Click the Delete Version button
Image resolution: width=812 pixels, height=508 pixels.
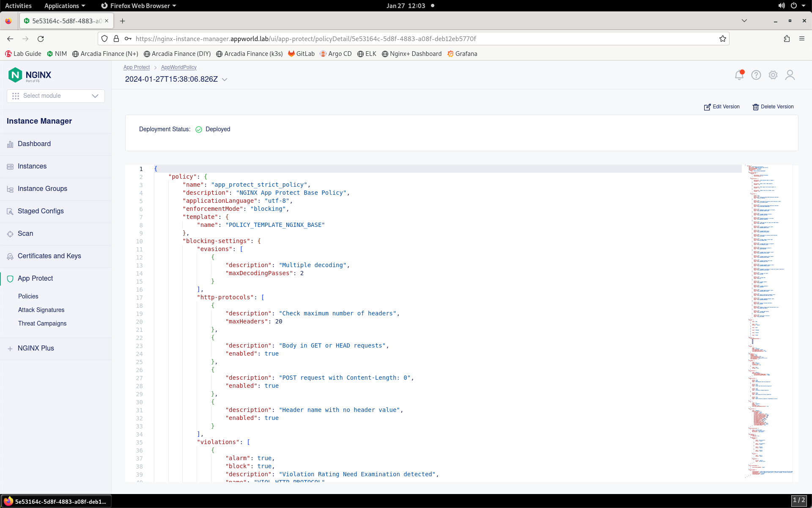pos(773,107)
